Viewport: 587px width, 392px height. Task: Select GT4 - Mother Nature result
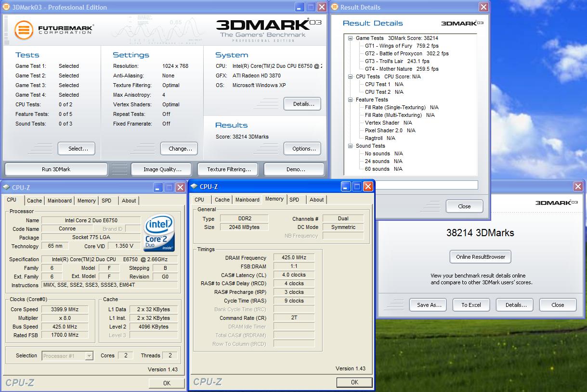[x=402, y=69]
